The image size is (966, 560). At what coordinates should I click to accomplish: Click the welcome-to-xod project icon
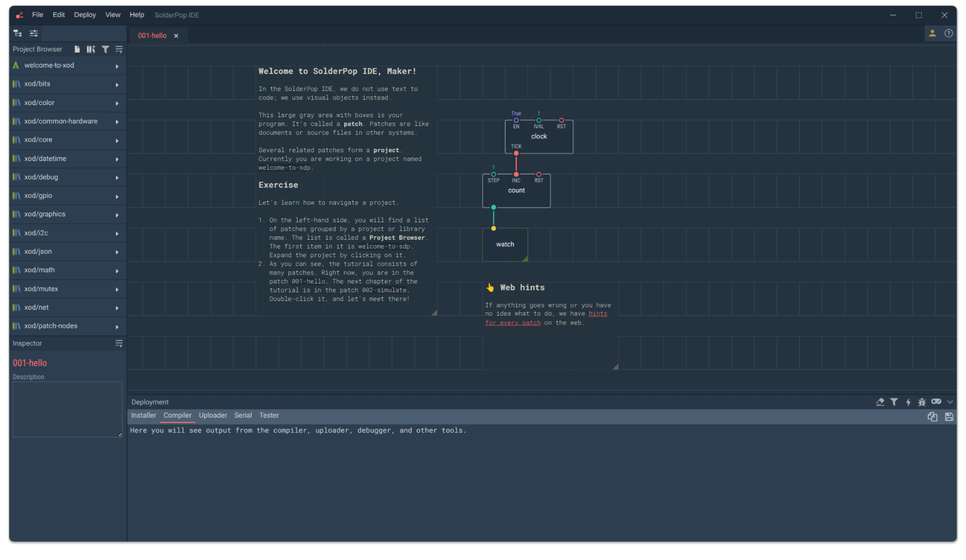pyautogui.click(x=16, y=65)
